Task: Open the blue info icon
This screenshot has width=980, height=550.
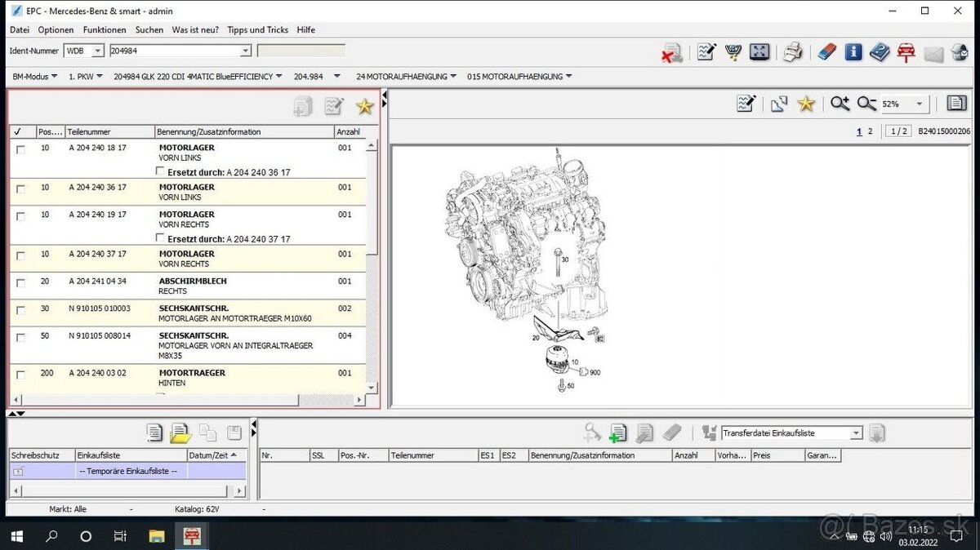Action: click(853, 52)
